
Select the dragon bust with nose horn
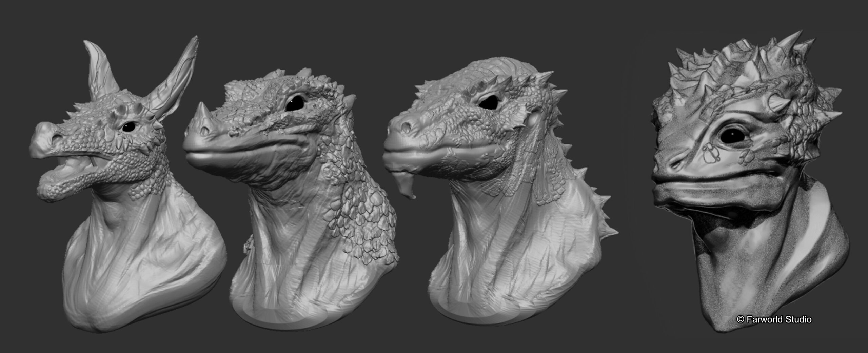tap(292, 200)
